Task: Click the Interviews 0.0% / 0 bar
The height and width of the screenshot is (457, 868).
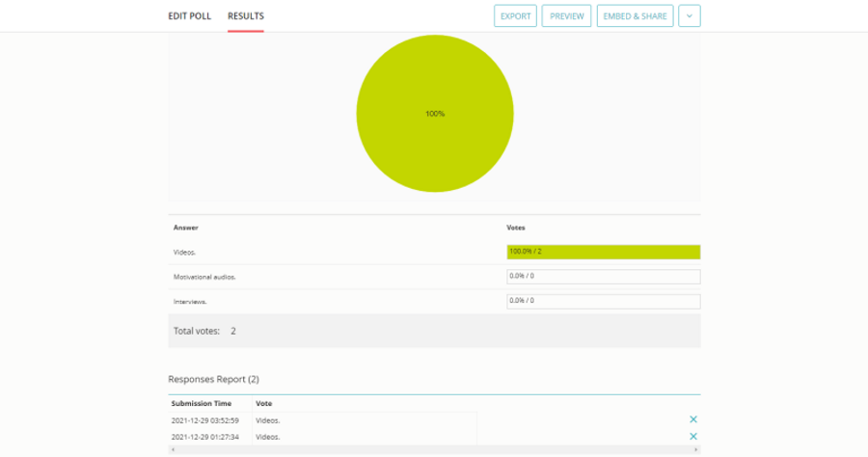Action: pyautogui.click(x=604, y=302)
